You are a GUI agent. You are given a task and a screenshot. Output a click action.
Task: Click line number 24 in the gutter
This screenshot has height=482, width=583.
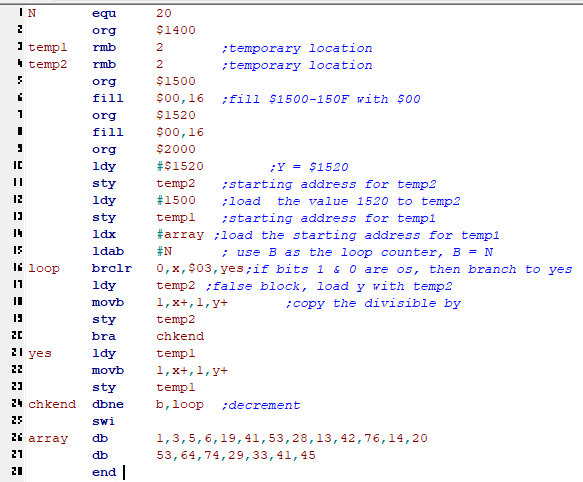[17, 403]
